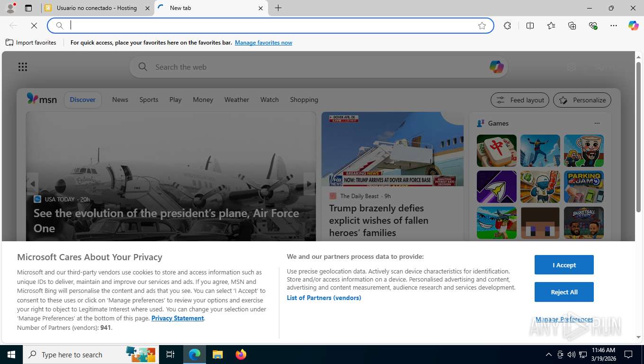Image resolution: width=644 pixels, height=364 pixels.
Task: Close the 'Usuario no conectado' tab
Action: tap(147, 8)
